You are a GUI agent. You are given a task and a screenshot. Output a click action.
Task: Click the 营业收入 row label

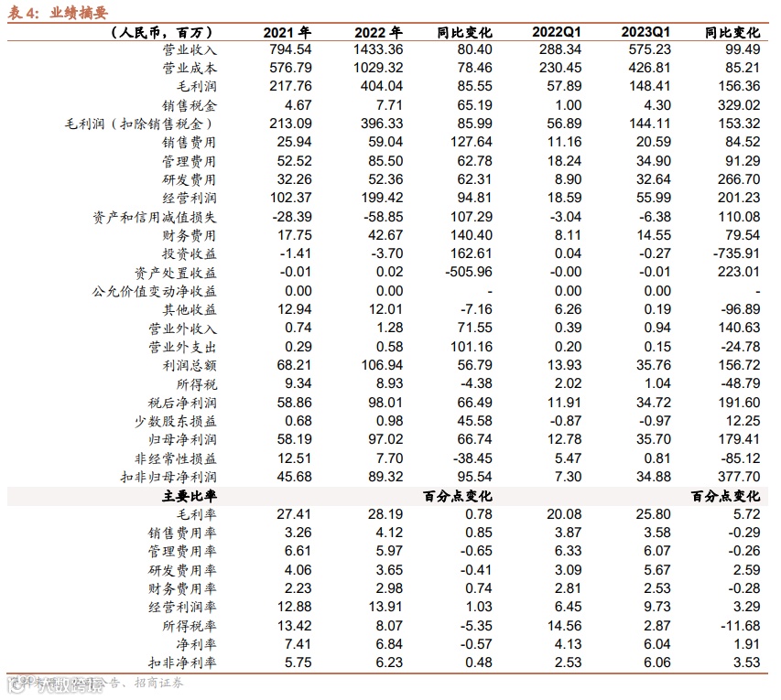(x=190, y=49)
